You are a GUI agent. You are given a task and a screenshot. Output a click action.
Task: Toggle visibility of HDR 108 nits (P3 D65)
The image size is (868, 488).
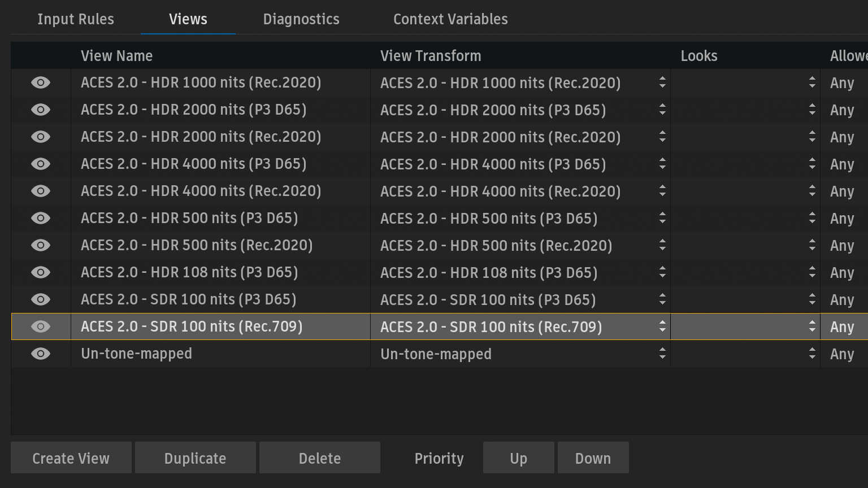pos(41,273)
